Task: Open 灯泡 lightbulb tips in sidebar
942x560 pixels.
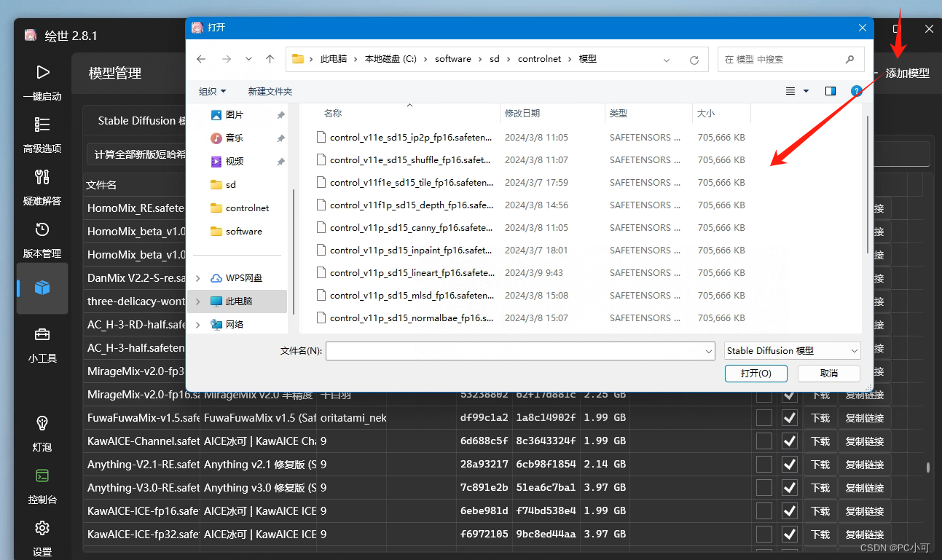Action: tap(42, 433)
